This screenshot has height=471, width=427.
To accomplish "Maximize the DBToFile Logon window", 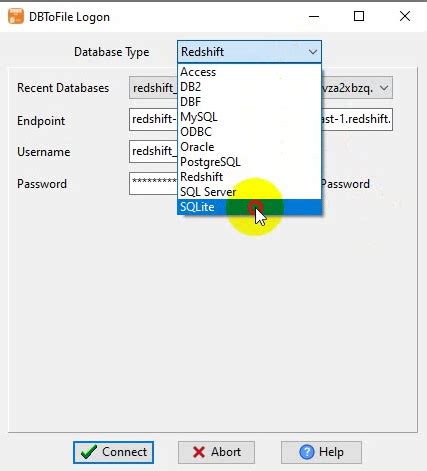I will coord(359,16).
